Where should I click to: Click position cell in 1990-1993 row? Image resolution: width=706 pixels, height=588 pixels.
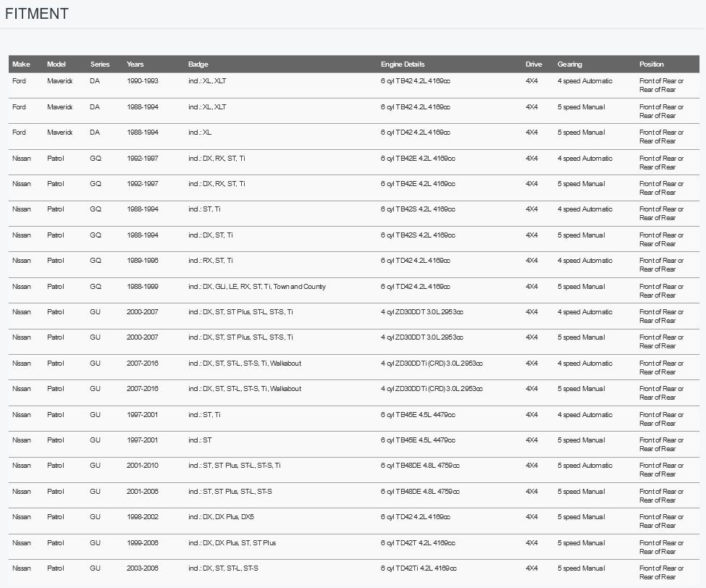pyautogui.click(x=661, y=85)
